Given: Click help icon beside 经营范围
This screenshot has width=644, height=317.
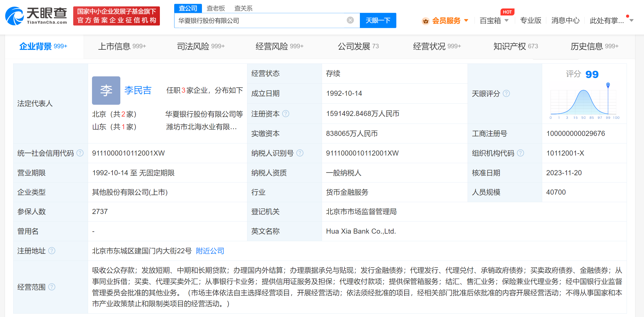Looking at the screenshot, I should pyautogui.click(x=52, y=287).
